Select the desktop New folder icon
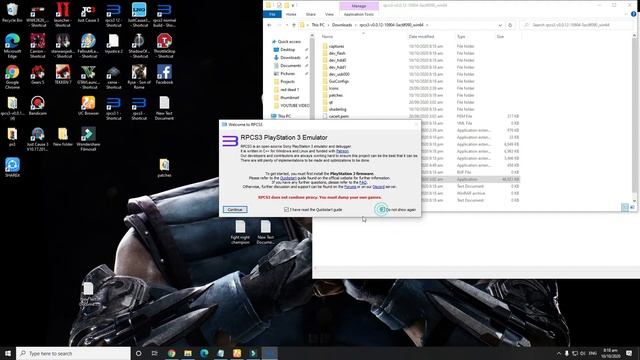 click(63, 137)
